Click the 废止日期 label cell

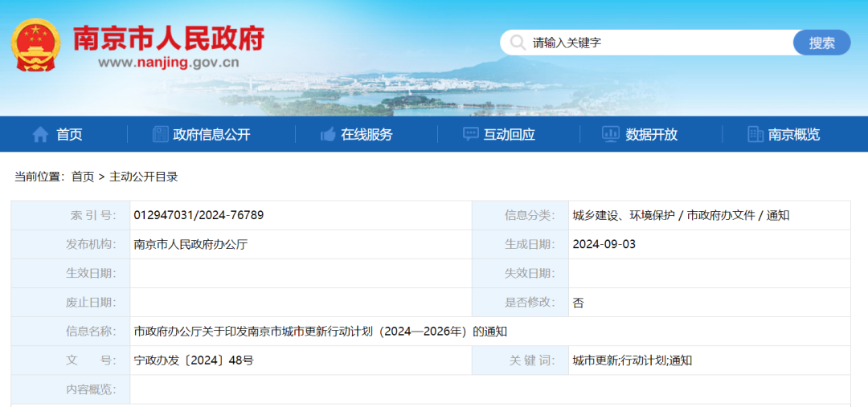point(70,302)
